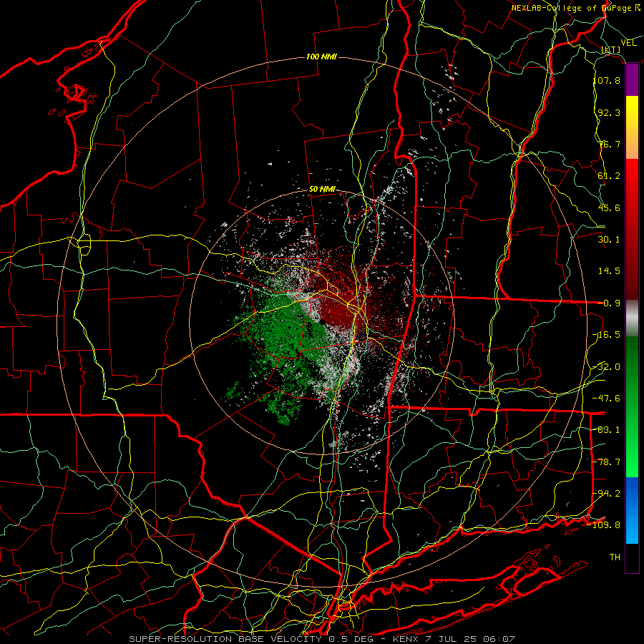This screenshot has height=644, width=644.
Task: Click the gray zero-velocity color bar segment
Action: coord(632,318)
